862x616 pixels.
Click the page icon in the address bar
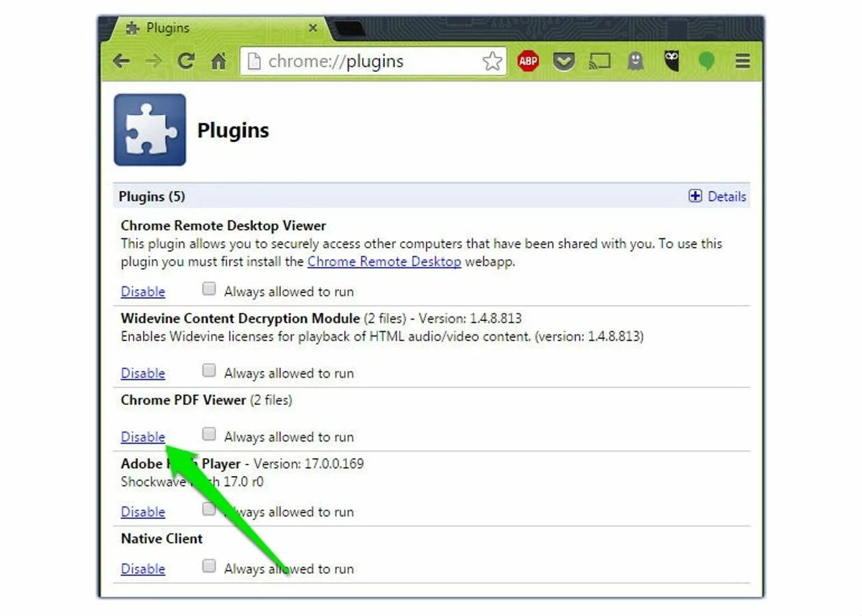click(x=253, y=62)
